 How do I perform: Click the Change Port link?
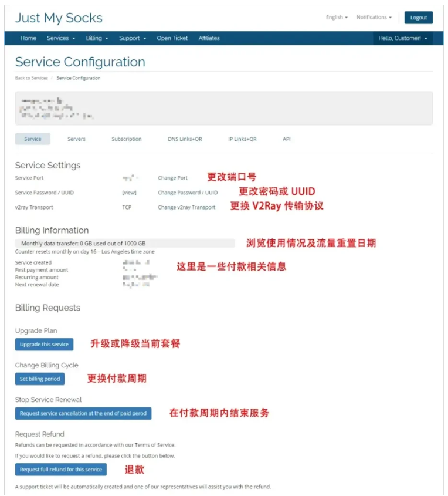coord(173,178)
